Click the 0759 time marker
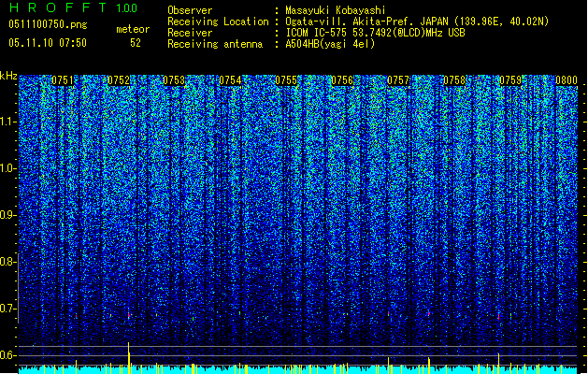The image size is (588, 374). coord(510,80)
